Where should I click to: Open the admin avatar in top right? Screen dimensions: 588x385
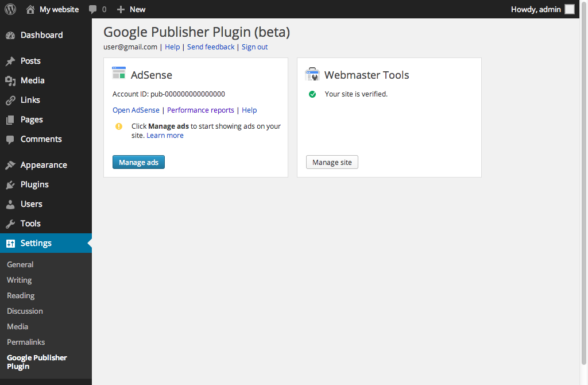(570, 9)
